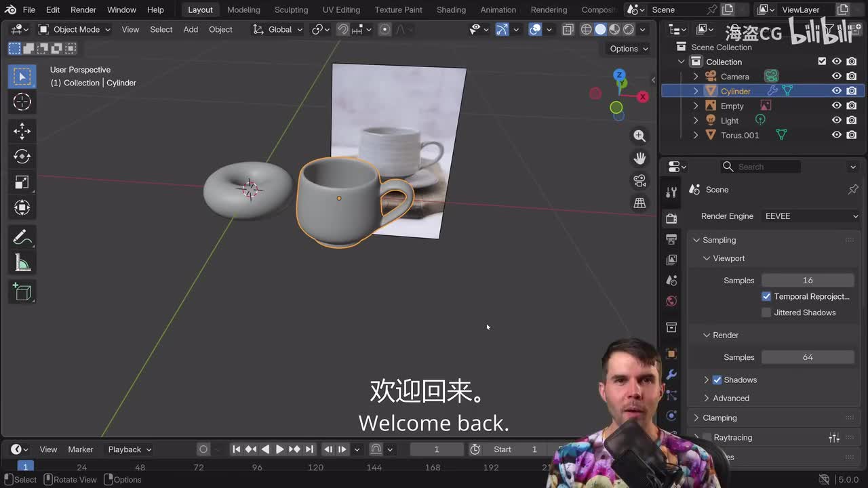Switch to the Modeling workspace tab
This screenshot has height=488, width=868.
point(243,9)
